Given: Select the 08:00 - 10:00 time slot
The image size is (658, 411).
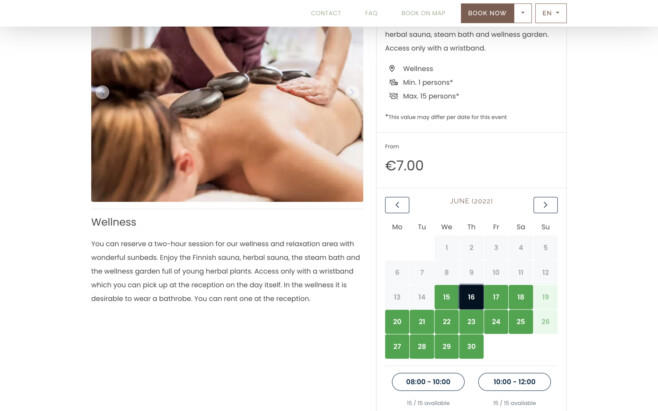Looking at the screenshot, I should point(428,382).
